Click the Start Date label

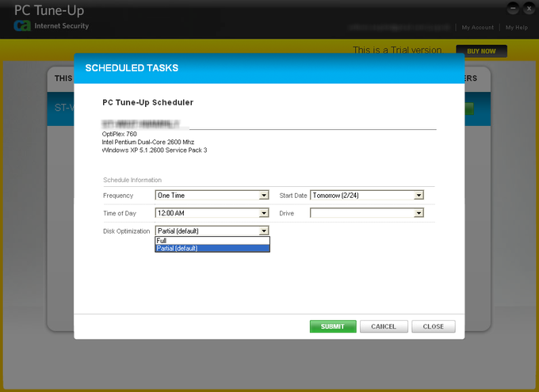click(x=293, y=196)
